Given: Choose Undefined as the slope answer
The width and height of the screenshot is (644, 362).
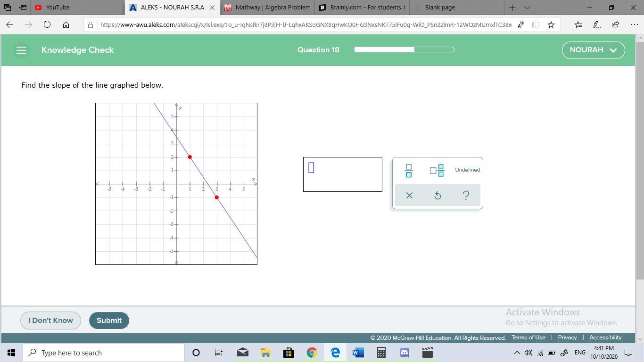Looking at the screenshot, I should [x=467, y=170].
